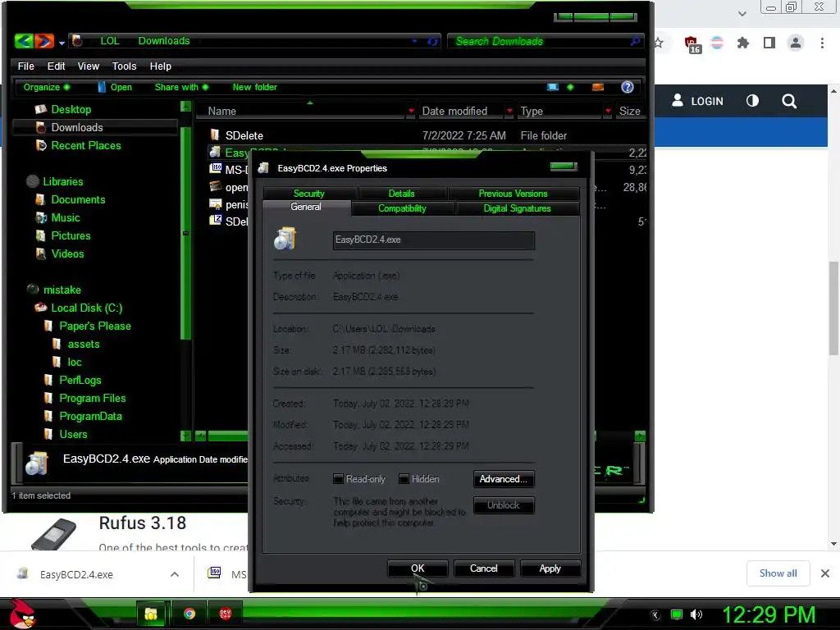Open the Organize dropdown
Screen dimensions: 840x630
pyautogui.click(x=46, y=87)
